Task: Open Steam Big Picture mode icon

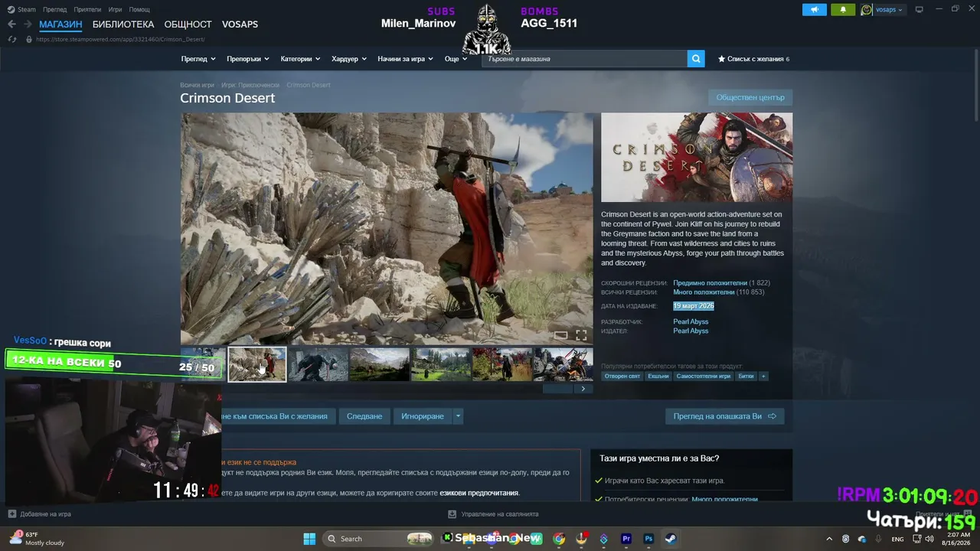Action: (919, 10)
